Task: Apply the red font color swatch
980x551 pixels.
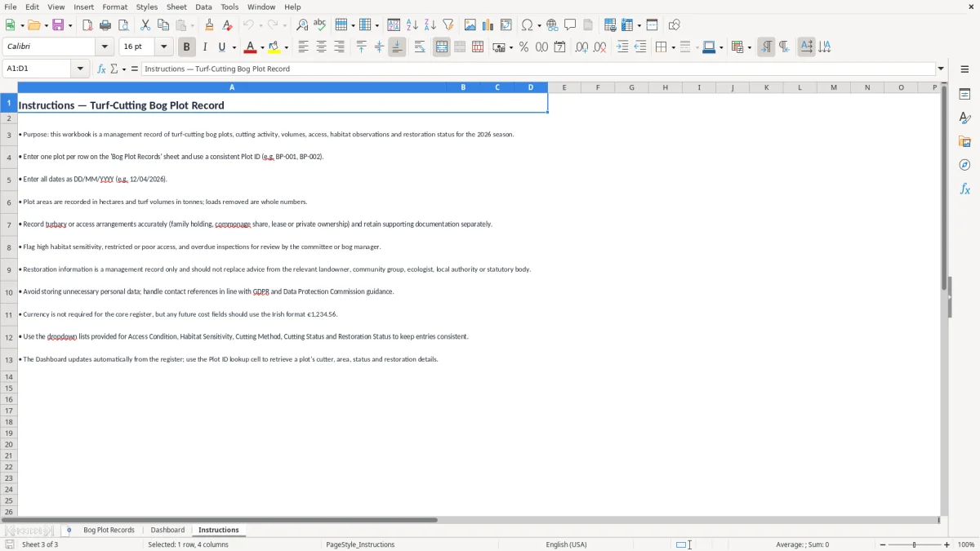Action: [251, 47]
